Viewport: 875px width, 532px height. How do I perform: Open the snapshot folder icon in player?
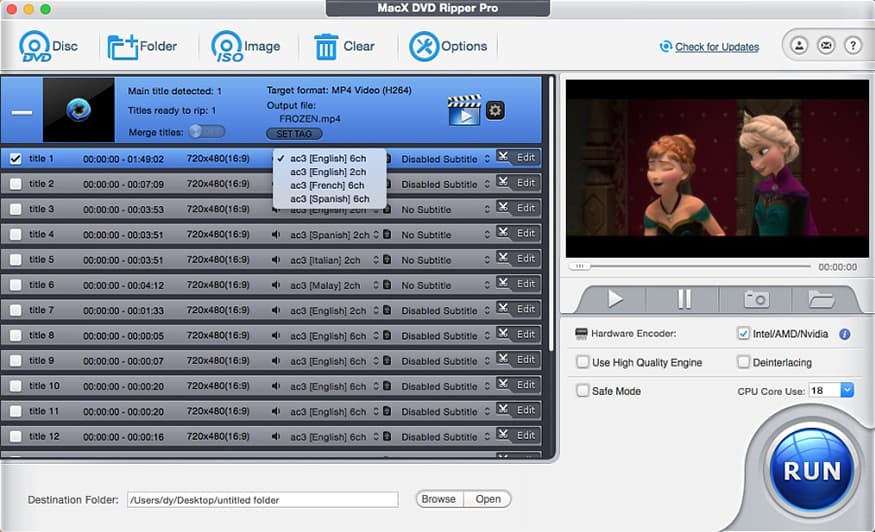click(821, 299)
